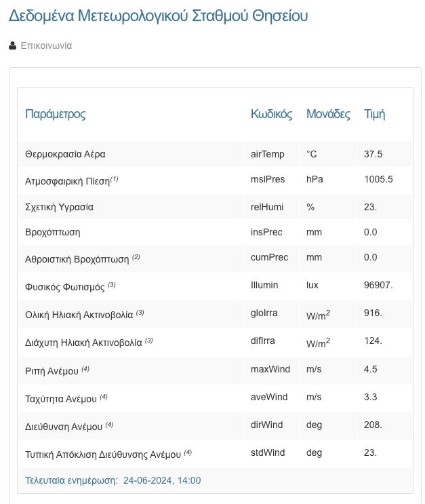Click the illumination value 96907.

[378, 285]
